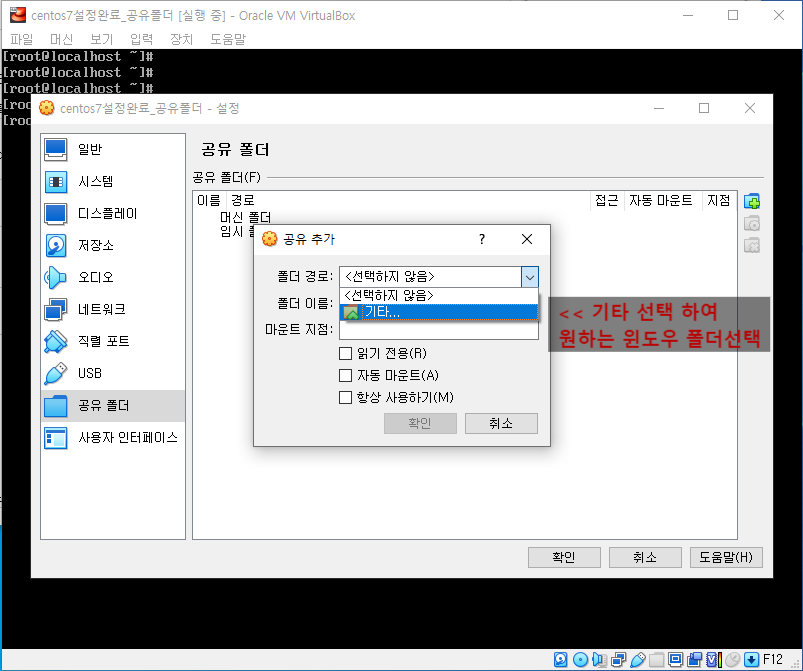The width and height of the screenshot is (803, 671).
Task: Click the hard disk status bar icon
Action: [x=561, y=660]
